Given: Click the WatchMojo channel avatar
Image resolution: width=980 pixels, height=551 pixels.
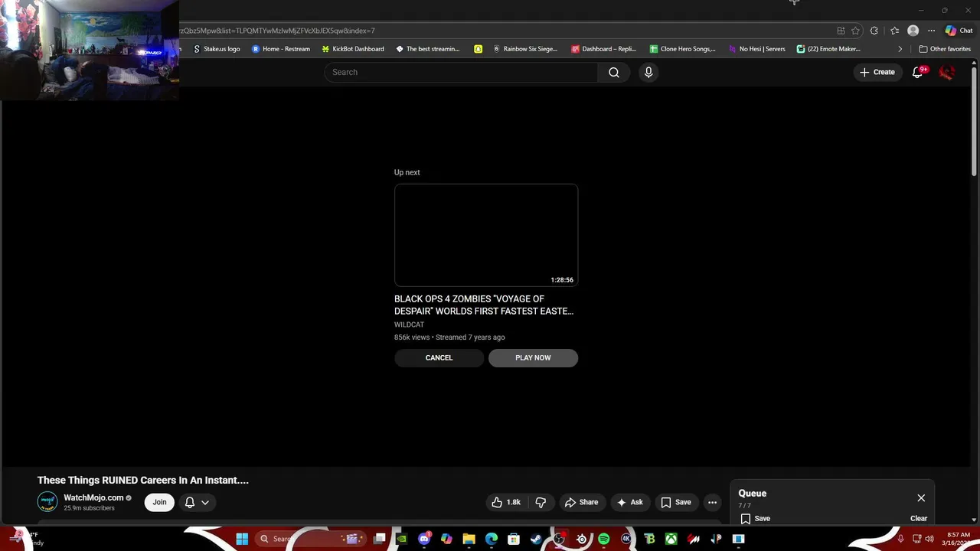Looking at the screenshot, I should point(47,502).
